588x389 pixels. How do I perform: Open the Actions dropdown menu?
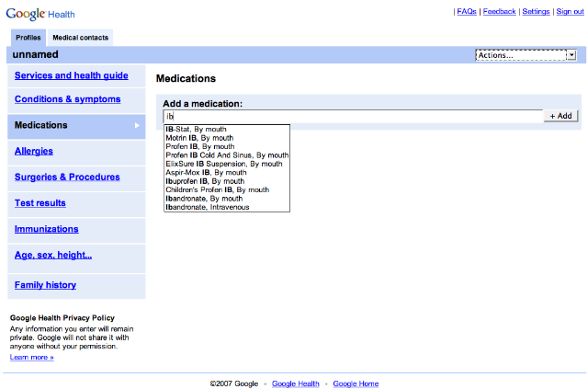point(526,55)
